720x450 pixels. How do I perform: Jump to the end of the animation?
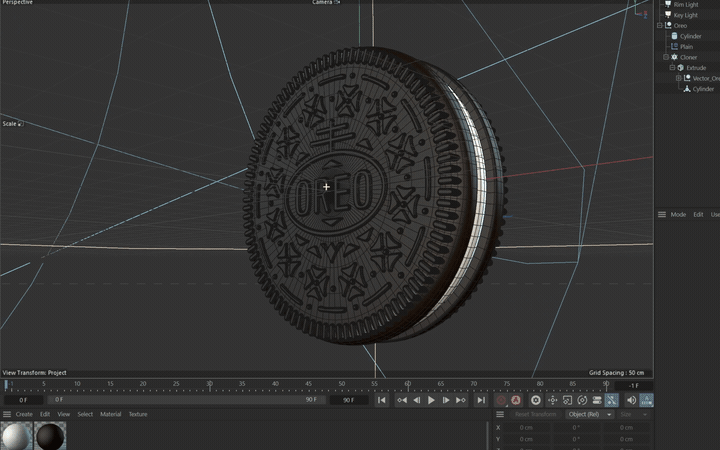[481, 400]
